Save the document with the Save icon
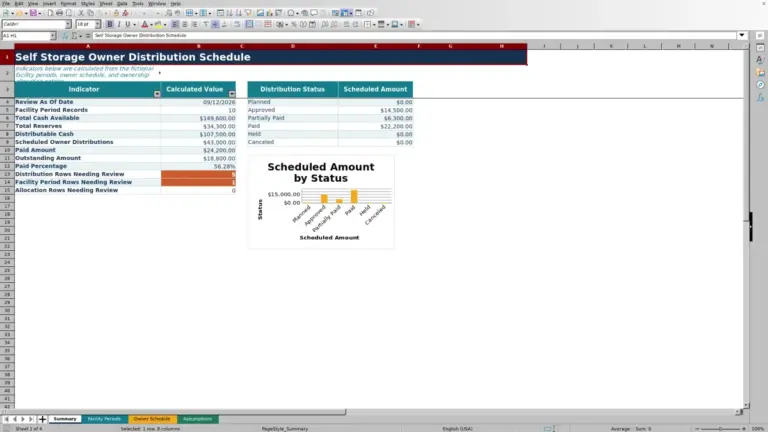The image size is (768, 432). (33, 13)
